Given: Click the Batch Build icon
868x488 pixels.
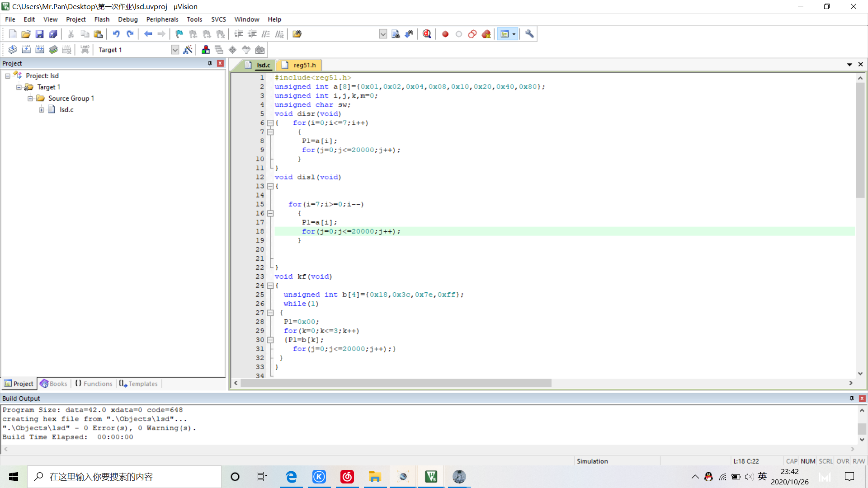Looking at the screenshot, I should coord(53,50).
